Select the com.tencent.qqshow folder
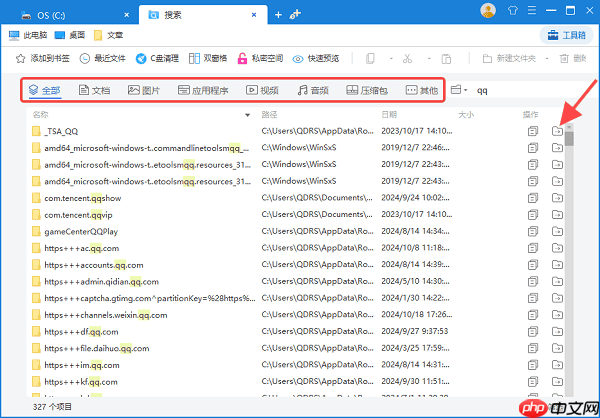Screen dimensions: 600x418 pos(77,198)
